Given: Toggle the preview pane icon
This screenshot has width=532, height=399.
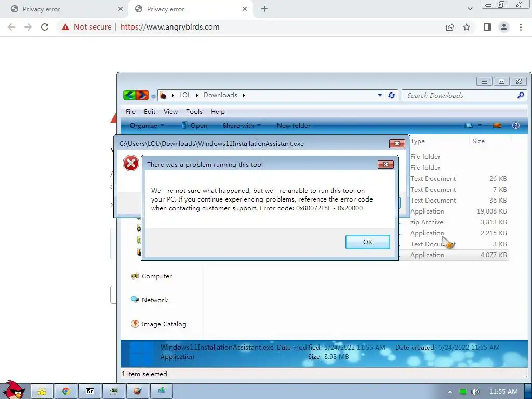Looking at the screenshot, I should (497, 126).
